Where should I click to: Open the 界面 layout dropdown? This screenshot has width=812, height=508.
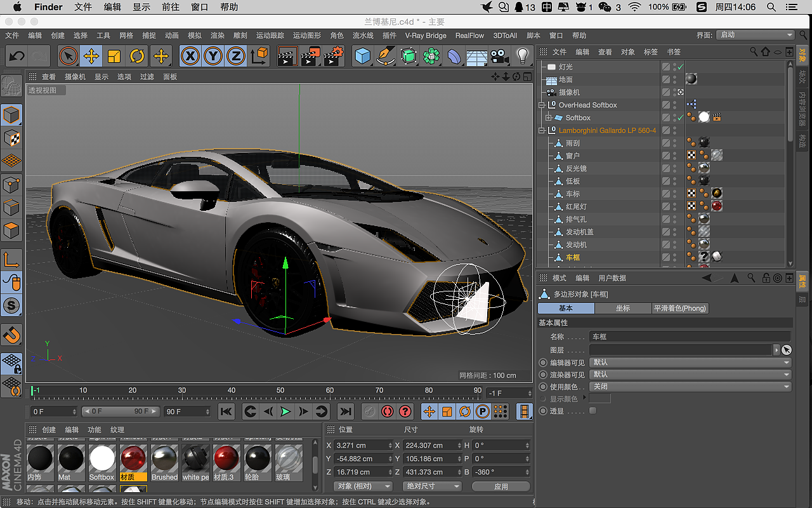click(x=756, y=35)
